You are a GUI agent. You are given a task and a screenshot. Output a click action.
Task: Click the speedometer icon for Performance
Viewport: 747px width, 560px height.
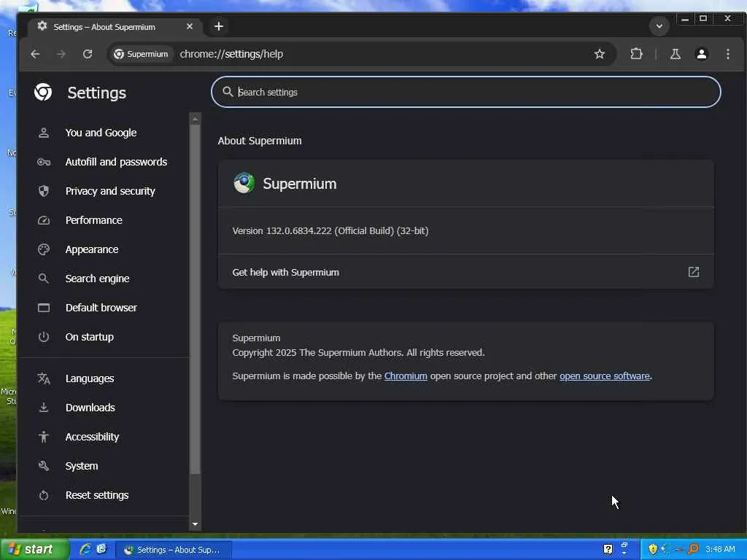coord(43,220)
